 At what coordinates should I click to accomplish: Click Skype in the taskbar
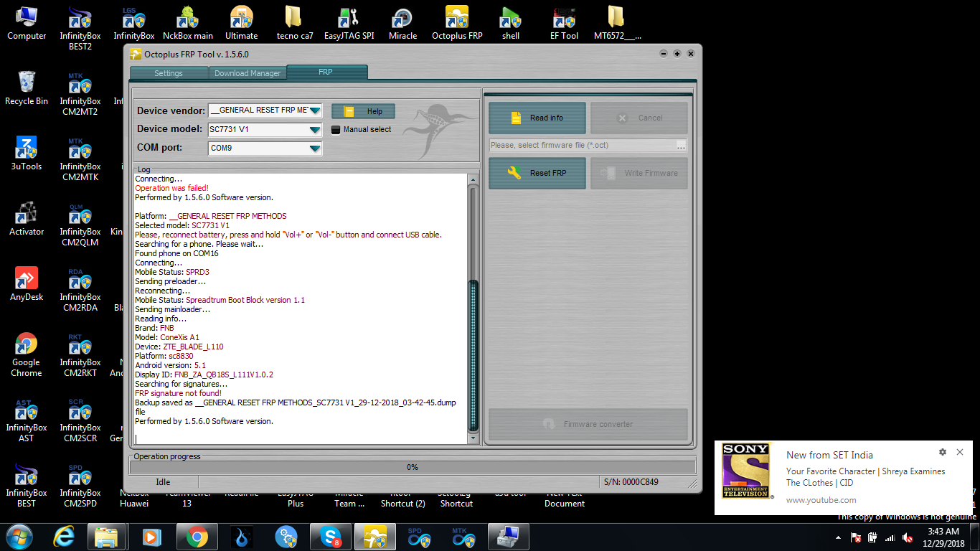pyautogui.click(x=331, y=537)
